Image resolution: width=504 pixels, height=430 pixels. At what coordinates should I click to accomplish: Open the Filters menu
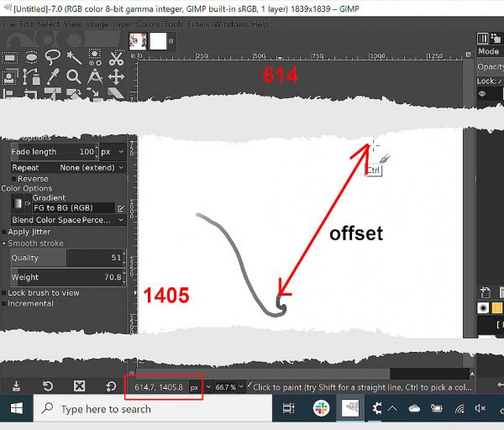pyautogui.click(x=198, y=24)
